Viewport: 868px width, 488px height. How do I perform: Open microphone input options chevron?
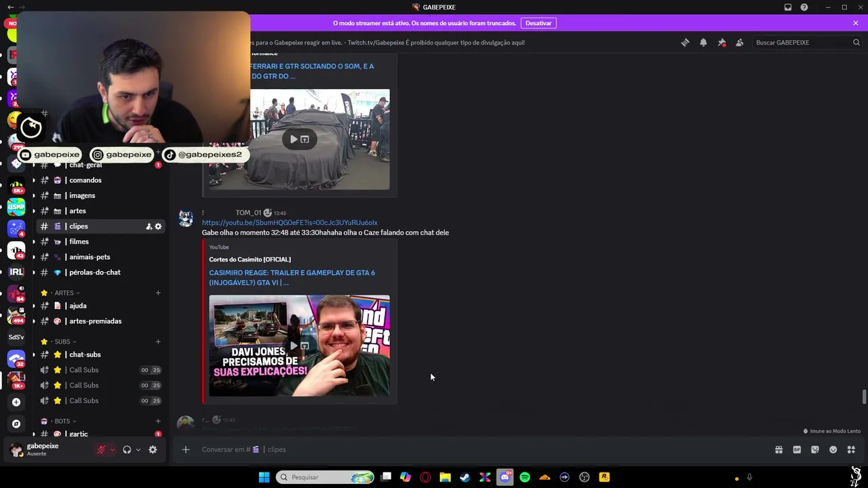(x=112, y=449)
